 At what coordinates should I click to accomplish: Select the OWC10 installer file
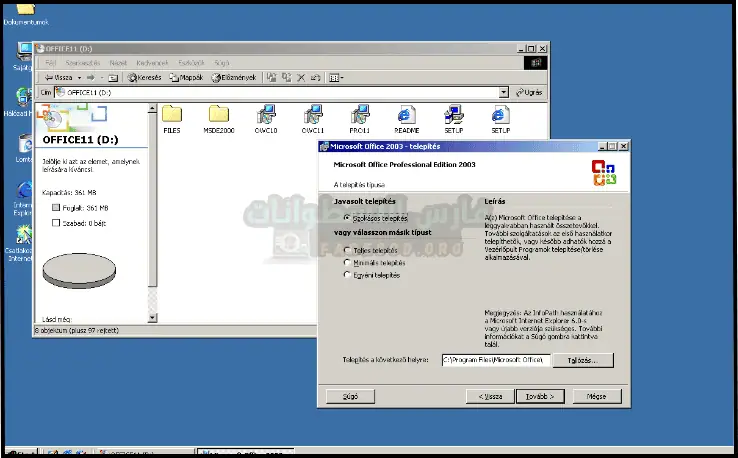[266, 115]
